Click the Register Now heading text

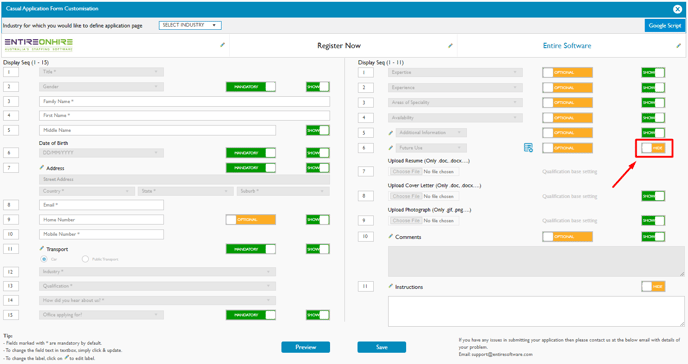pos(339,46)
